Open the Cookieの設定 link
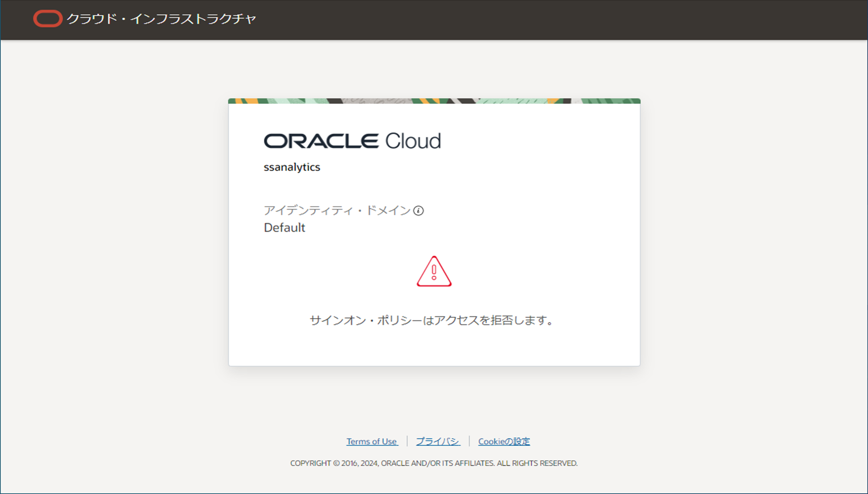868x494 pixels. pyautogui.click(x=504, y=441)
